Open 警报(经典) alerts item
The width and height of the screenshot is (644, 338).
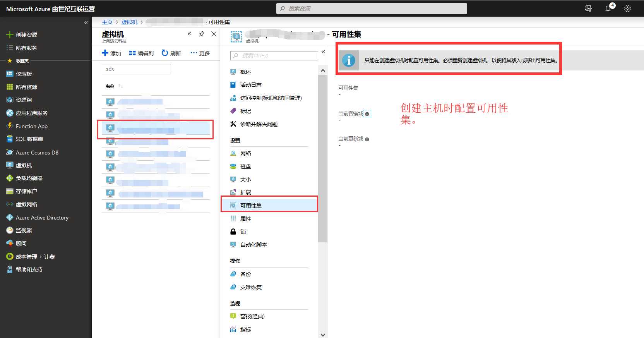pos(252,316)
